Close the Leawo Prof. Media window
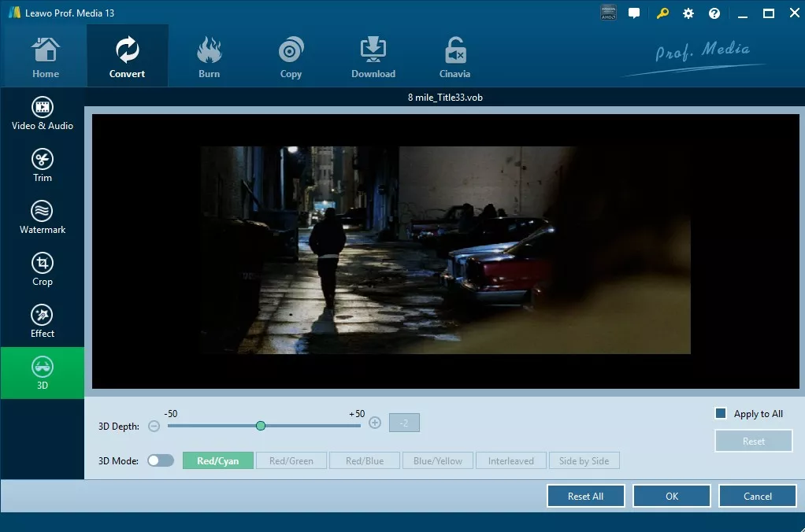Viewport: 805px width, 532px height. [x=794, y=13]
